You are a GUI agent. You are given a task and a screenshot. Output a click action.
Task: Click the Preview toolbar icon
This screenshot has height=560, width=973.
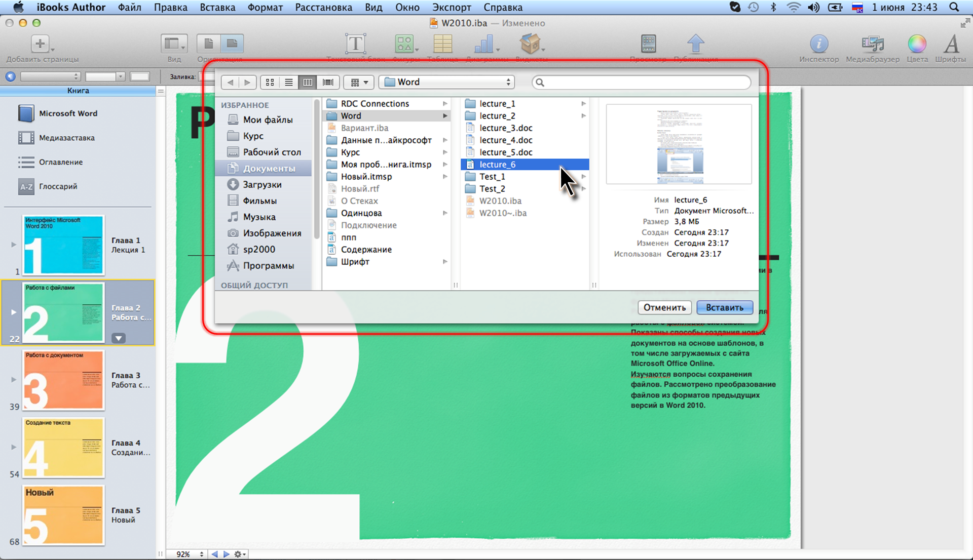tap(648, 44)
